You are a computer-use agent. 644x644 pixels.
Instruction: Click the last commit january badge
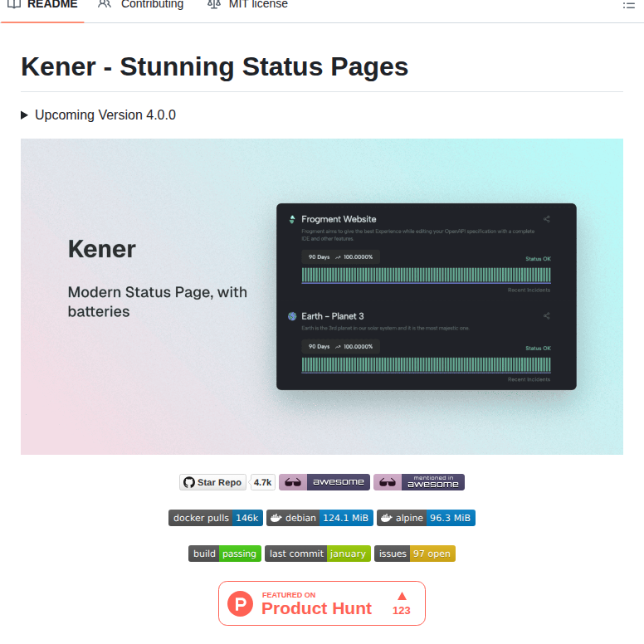[318, 554]
